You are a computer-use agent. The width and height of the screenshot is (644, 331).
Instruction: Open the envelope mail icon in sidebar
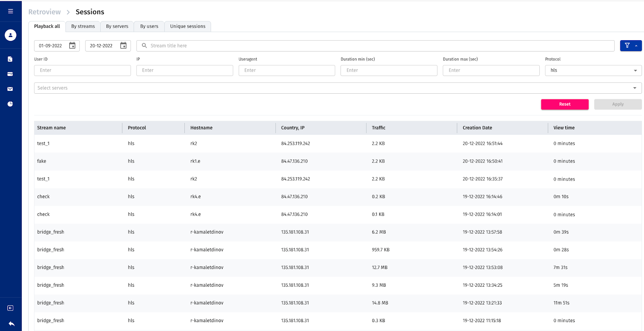(10, 89)
